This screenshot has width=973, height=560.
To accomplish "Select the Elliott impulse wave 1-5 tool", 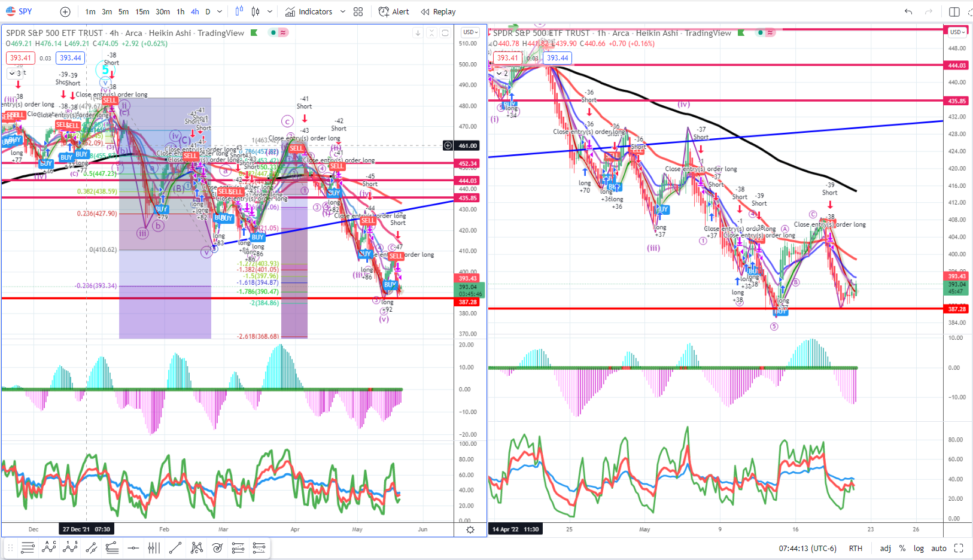I will [x=70, y=547].
